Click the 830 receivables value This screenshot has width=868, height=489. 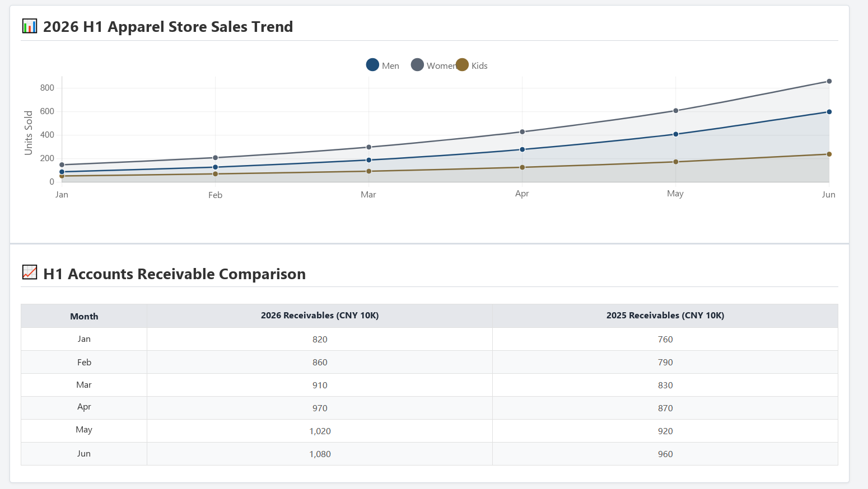pos(665,385)
